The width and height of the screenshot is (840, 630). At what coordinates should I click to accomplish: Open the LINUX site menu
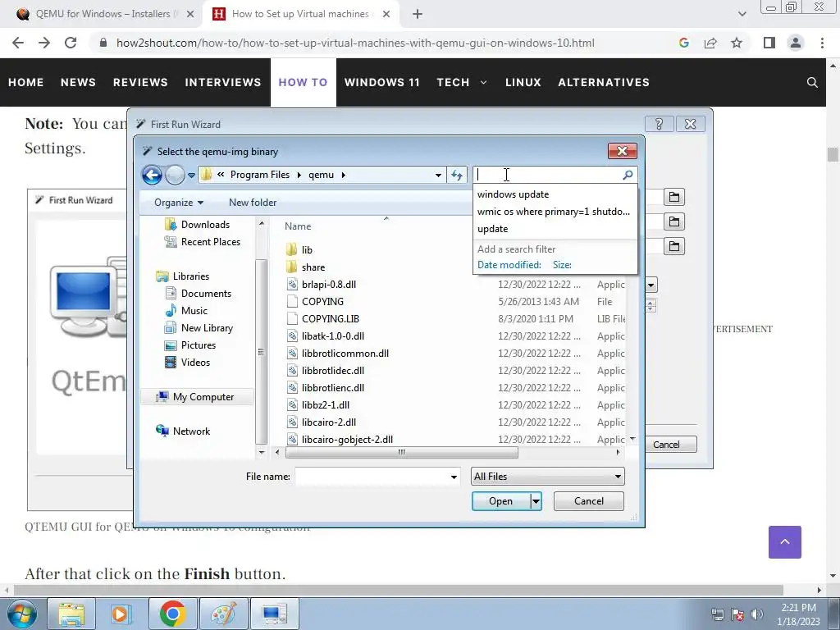click(x=523, y=82)
